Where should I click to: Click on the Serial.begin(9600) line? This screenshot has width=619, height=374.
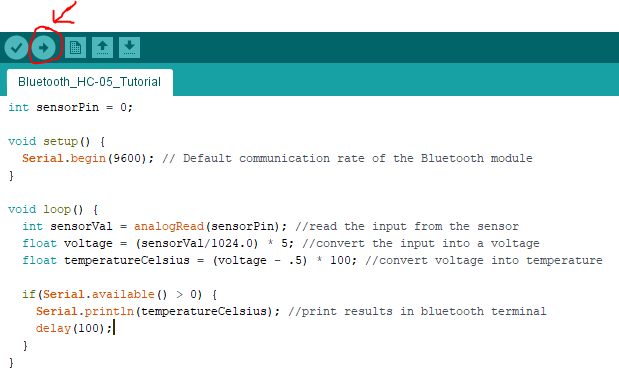click(x=88, y=158)
